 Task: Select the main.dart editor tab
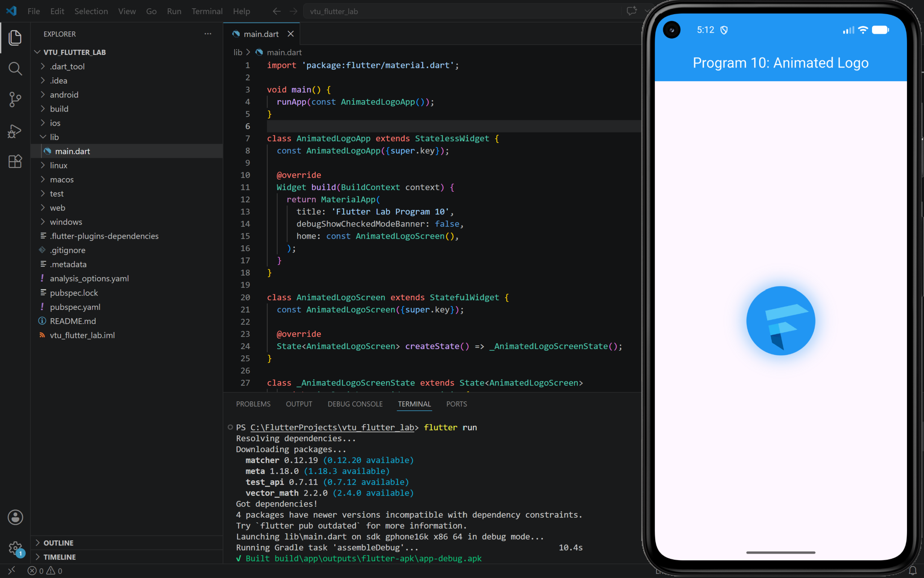262,34
